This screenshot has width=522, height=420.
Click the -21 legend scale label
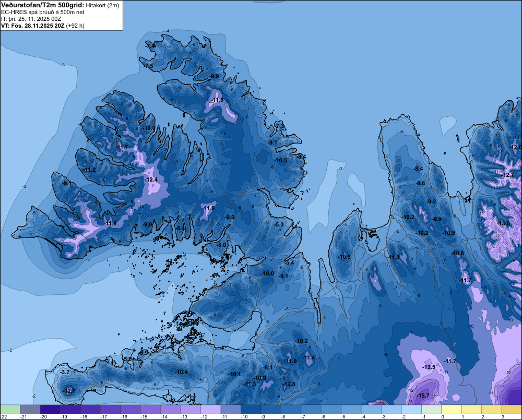click(23, 417)
